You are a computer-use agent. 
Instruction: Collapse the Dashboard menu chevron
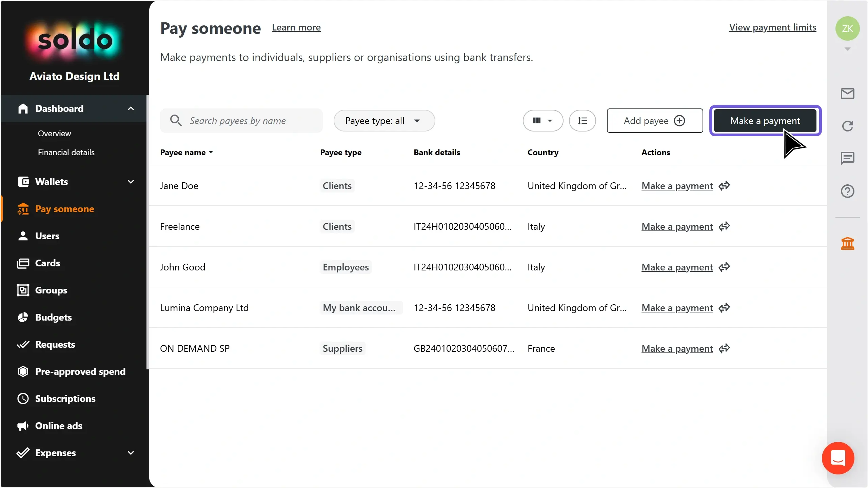pyautogui.click(x=131, y=108)
